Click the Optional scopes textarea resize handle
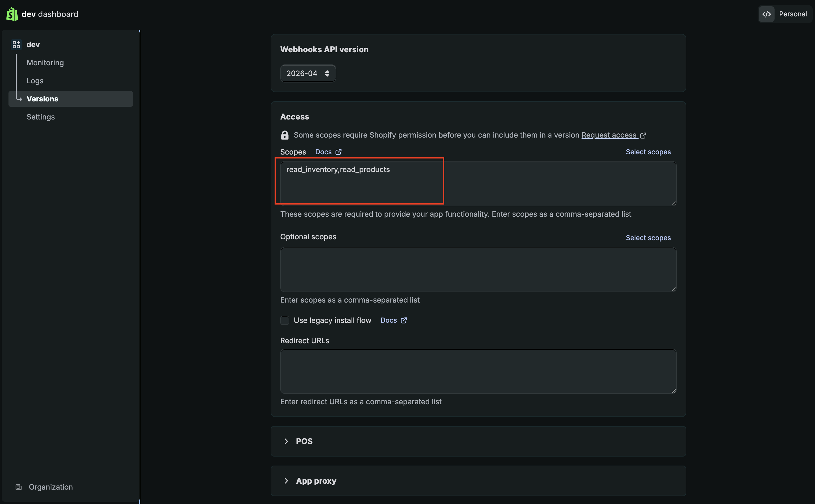 tap(674, 289)
